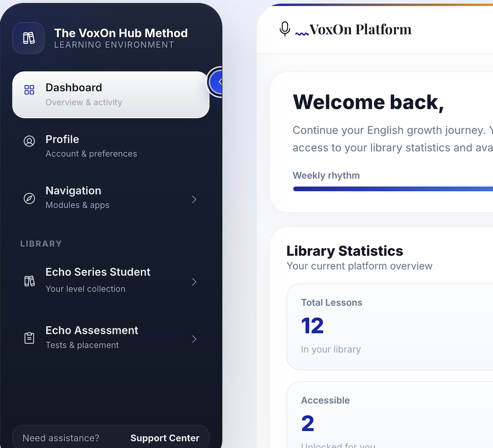Viewport: 493px width, 448px height.
Task: Select the Navigation menu entry
Action: [x=111, y=198]
